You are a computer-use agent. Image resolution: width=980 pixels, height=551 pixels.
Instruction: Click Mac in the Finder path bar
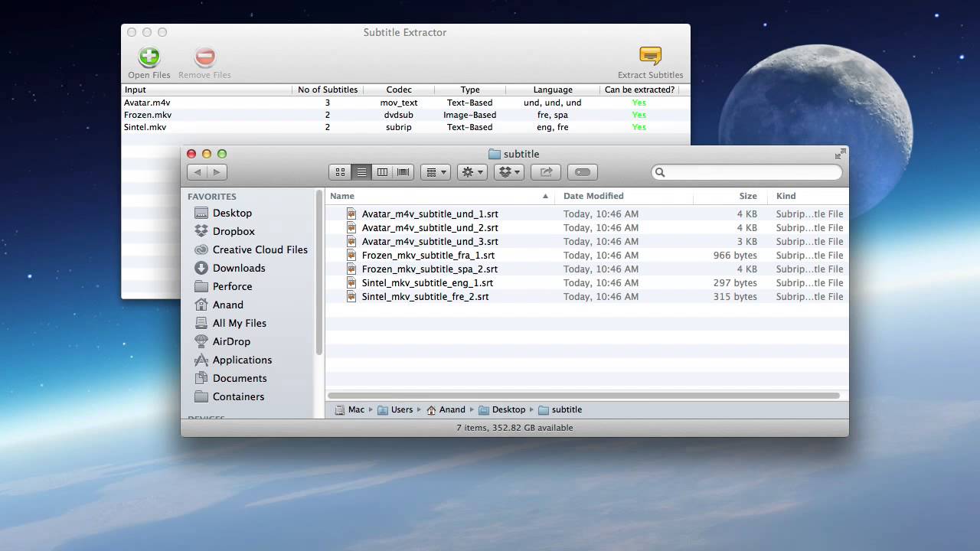[350, 409]
